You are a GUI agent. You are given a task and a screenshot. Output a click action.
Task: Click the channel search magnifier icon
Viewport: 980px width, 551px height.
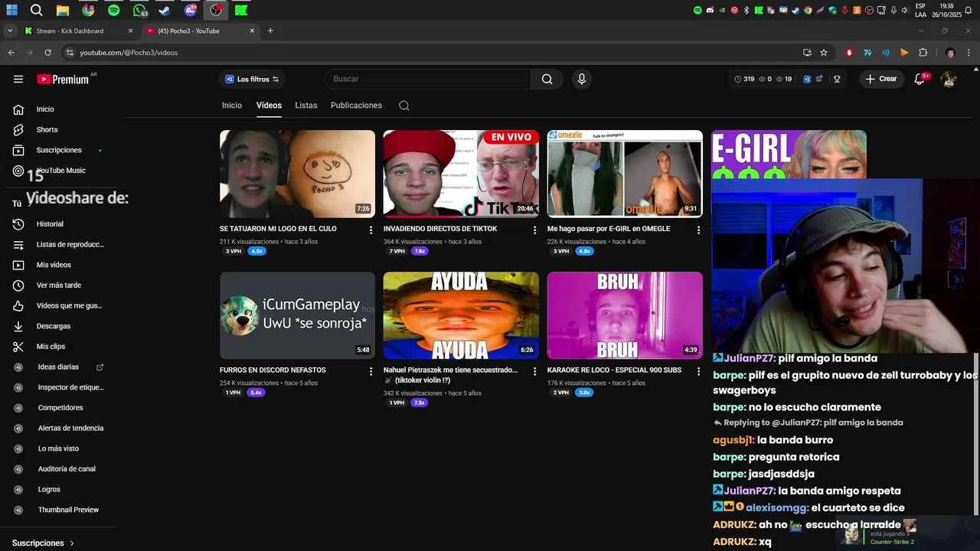[x=404, y=106]
